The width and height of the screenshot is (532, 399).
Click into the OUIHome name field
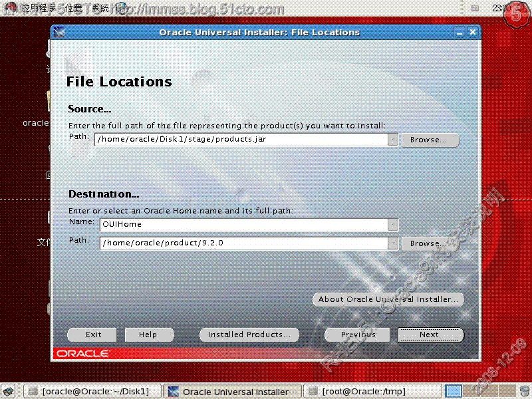(x=244, y=225)
